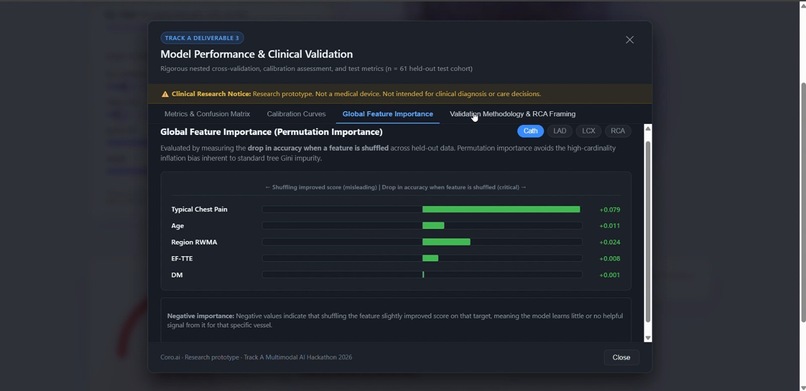Click the browser page scrollbar thumb
Viewport: 806px width, 391px height.
tap(801, 200)
